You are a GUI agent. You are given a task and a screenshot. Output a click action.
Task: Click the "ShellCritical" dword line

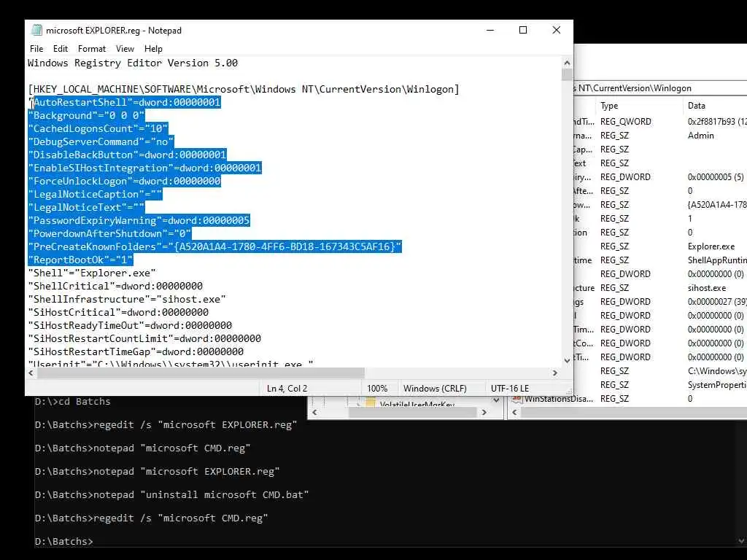115,286
